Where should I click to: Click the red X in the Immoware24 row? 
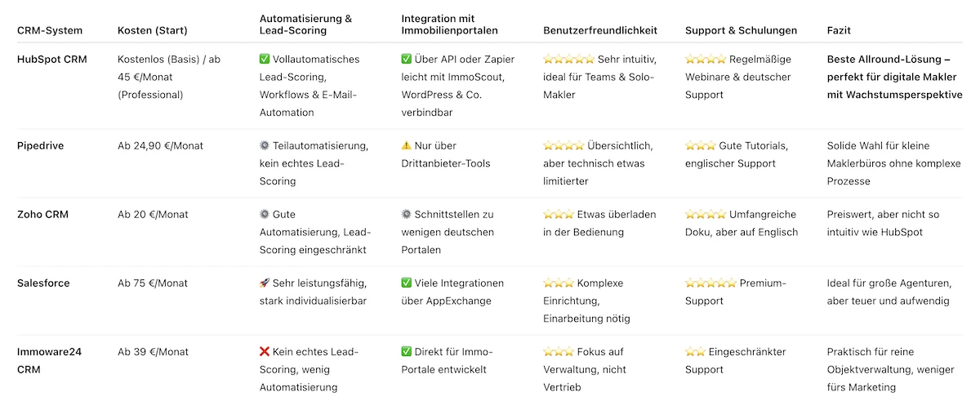coord(265,352)
